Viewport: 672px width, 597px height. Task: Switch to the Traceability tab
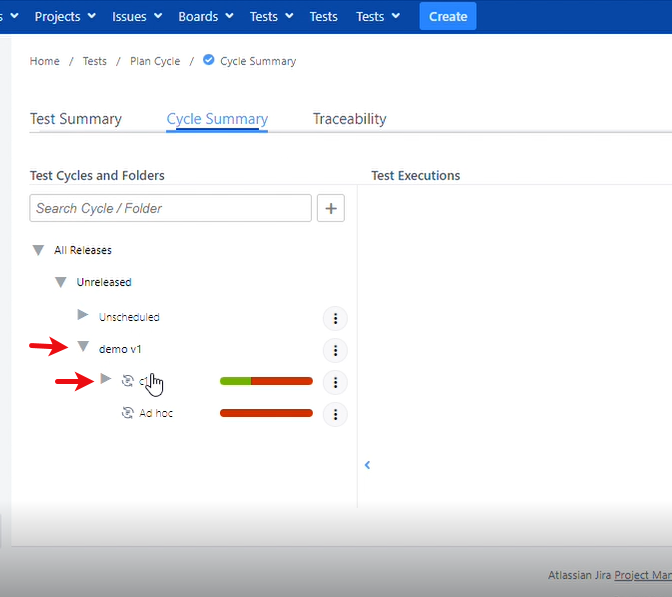click(349, 119)
